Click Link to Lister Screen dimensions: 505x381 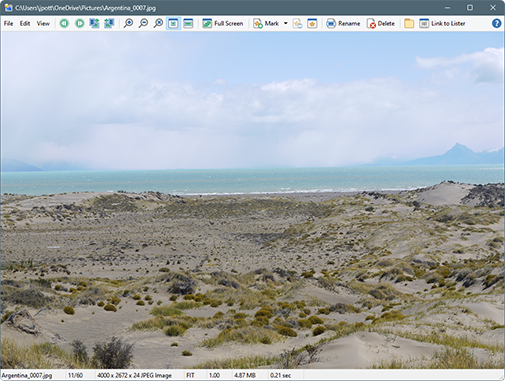coord(442,23)
